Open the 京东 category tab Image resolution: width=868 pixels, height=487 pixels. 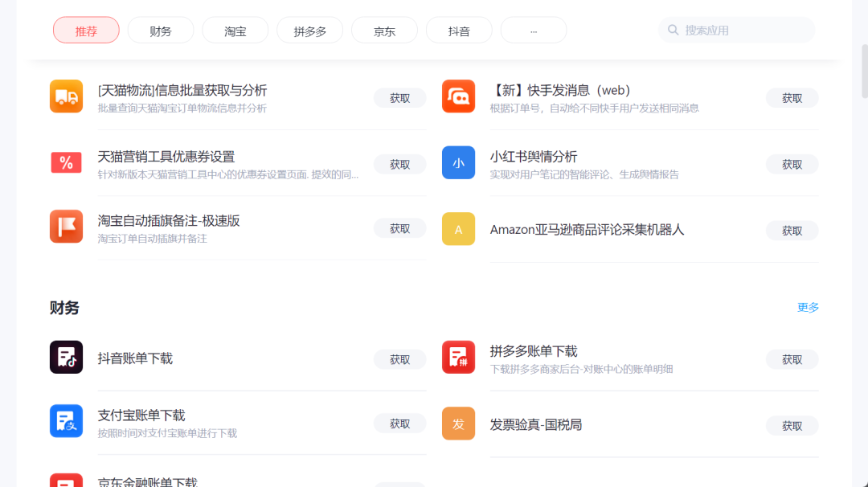[x=385, y=31]
